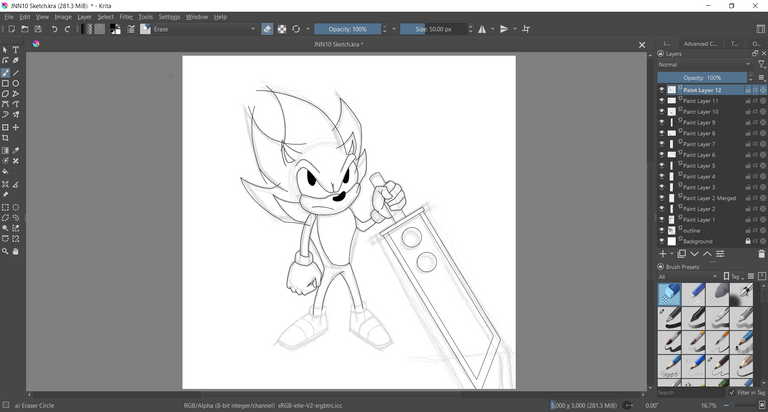Click the Crop icon in top toolbar
768x412 pixels.
pos(526,29)
